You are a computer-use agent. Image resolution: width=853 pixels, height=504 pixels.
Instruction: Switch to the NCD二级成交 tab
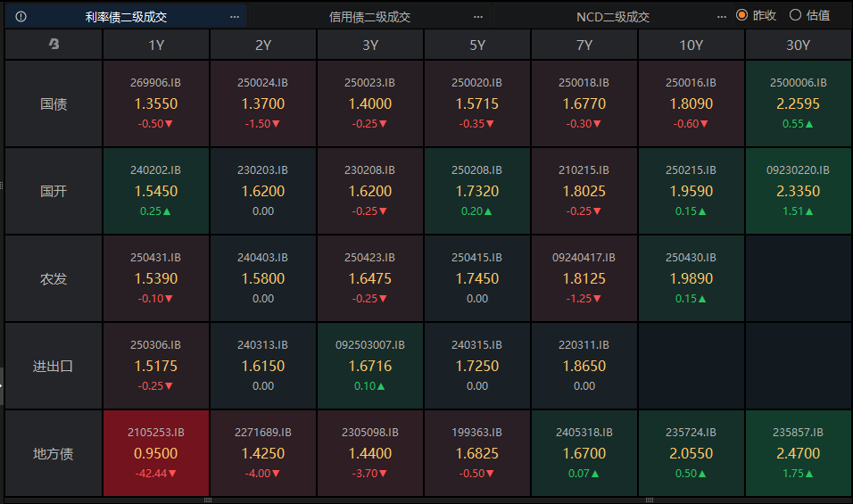(x=612, y=16)
